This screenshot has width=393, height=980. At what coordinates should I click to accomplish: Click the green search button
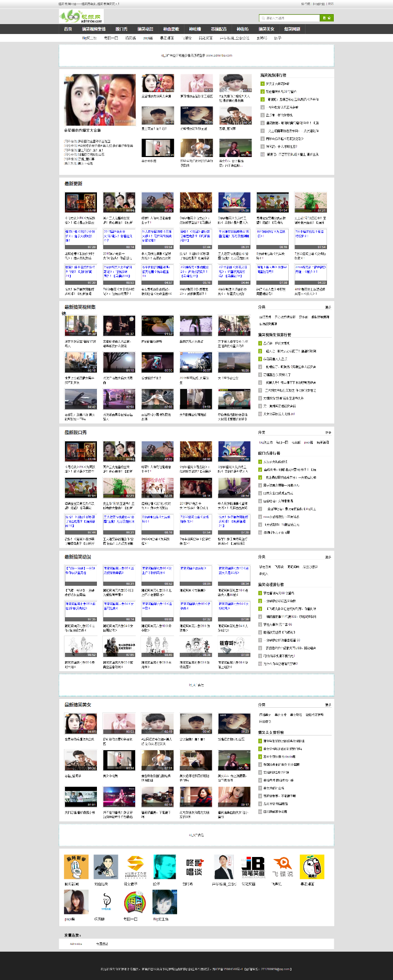326,18
